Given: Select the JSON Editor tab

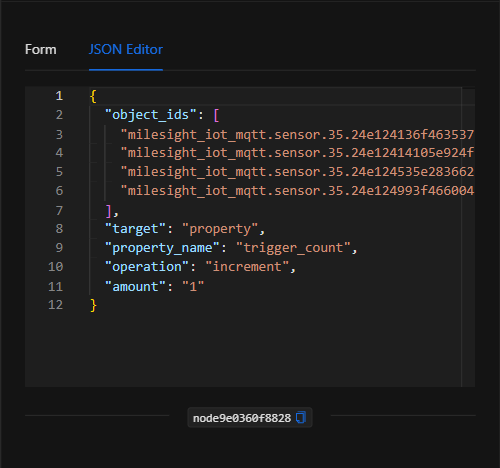Looking at the screenshot, I should (x=126, y=49).
